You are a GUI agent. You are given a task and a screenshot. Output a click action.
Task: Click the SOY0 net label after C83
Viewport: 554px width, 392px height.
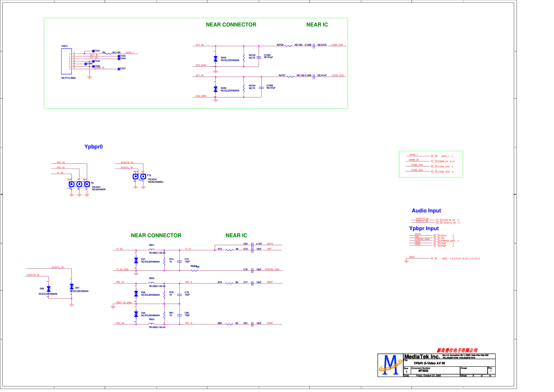[270, 244]
